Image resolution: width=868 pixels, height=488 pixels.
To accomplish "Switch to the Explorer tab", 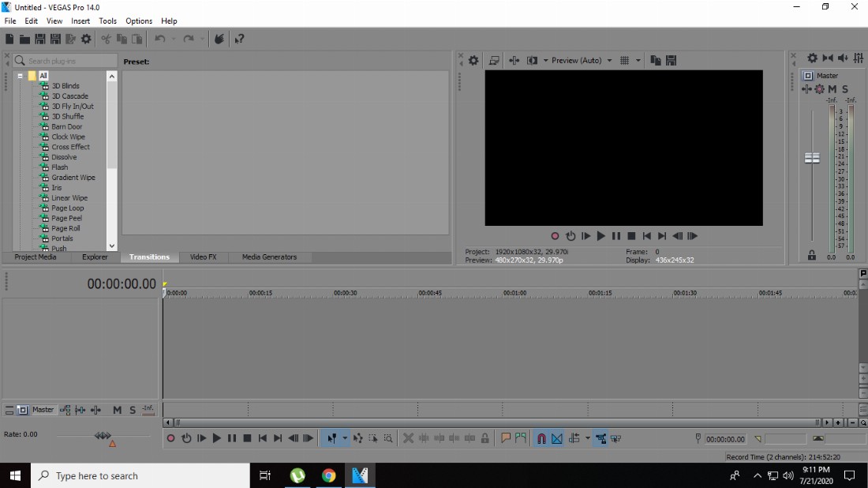I will click(95, 257).
